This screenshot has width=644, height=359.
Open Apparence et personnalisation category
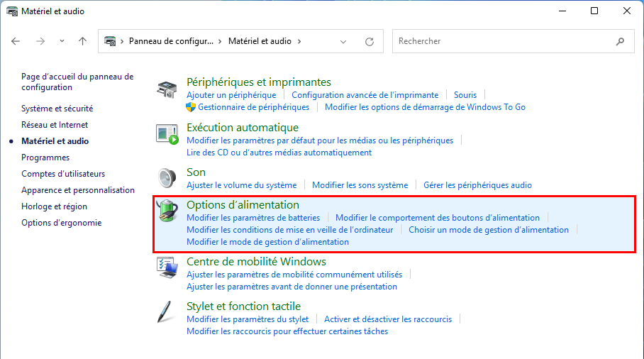coord(78,190)
